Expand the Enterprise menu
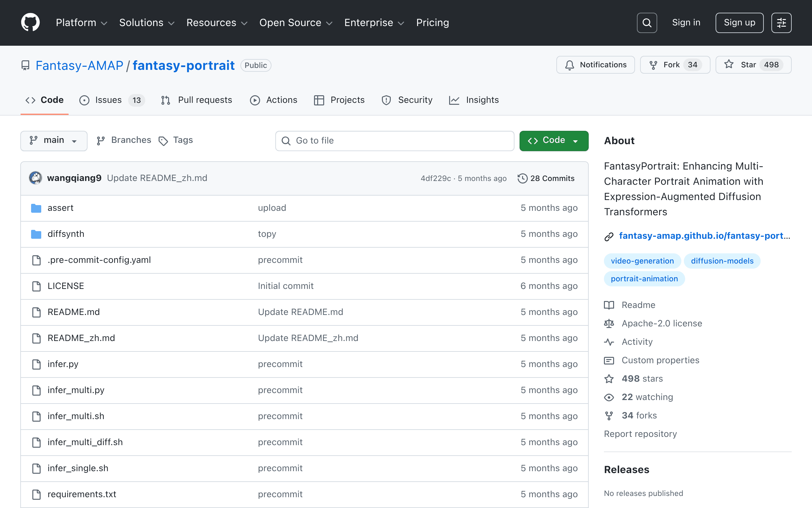Image resolution: width=812 pixels, height=508 pixels. coord(374,23)
